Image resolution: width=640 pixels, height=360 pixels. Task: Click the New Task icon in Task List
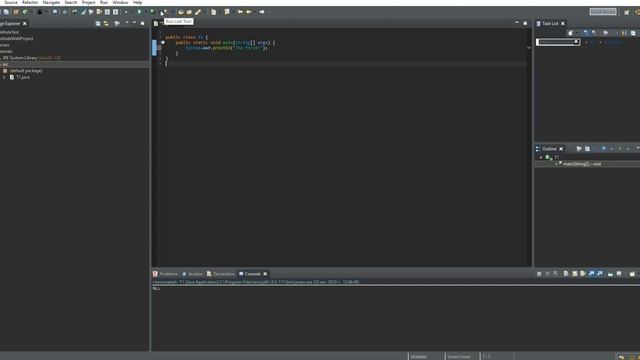pyautogui.click(x=571, y=33)
